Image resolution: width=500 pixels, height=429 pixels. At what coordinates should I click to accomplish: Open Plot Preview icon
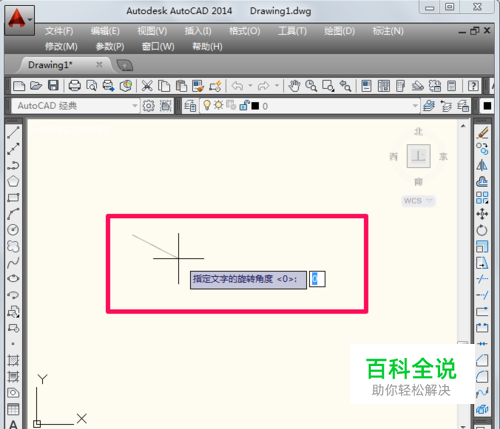92,86
